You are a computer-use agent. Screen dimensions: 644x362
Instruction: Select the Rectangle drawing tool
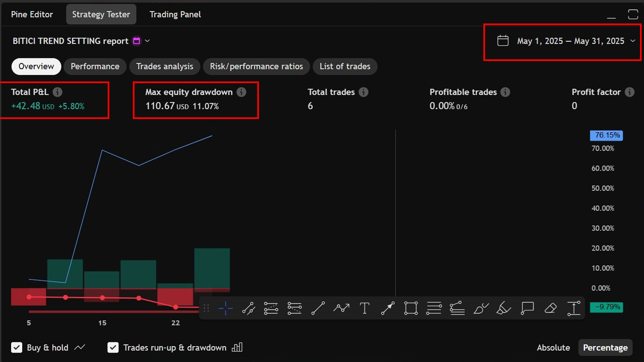[411, 308]
